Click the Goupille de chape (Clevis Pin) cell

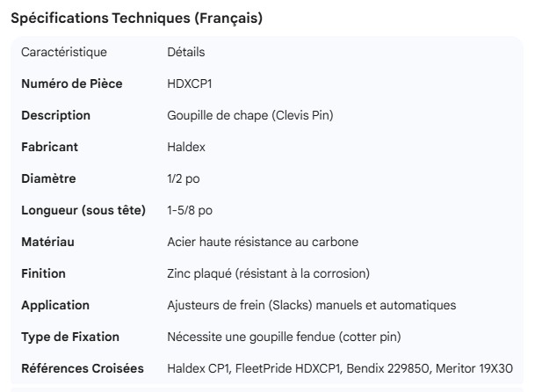pyautogui.click(x=250, y=115)
